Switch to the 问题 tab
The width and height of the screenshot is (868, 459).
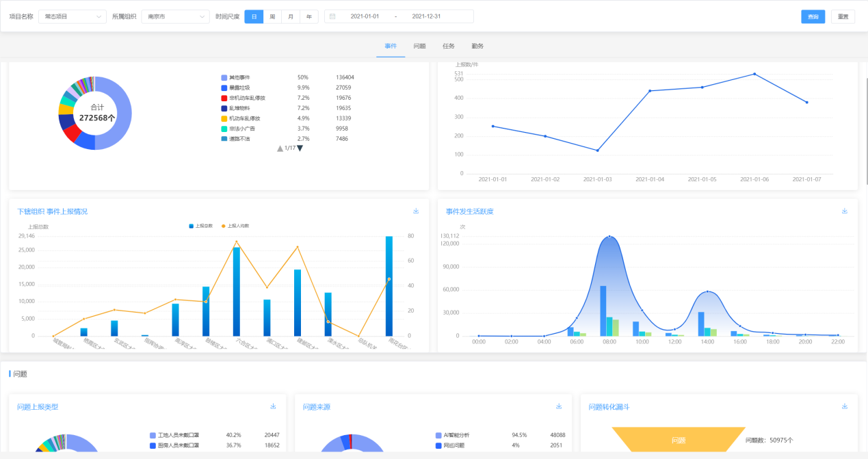coord(419,46)
